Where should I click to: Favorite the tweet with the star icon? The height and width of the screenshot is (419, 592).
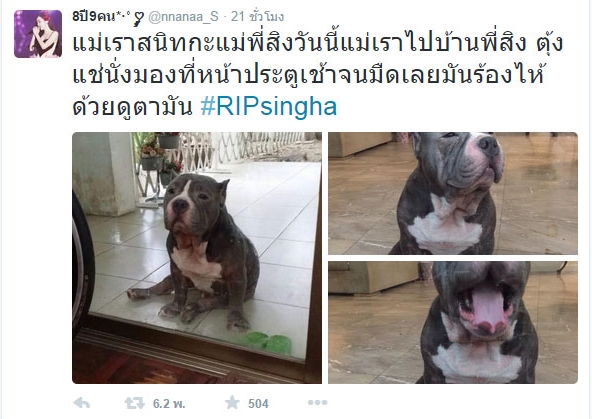(x=232, y=403)
